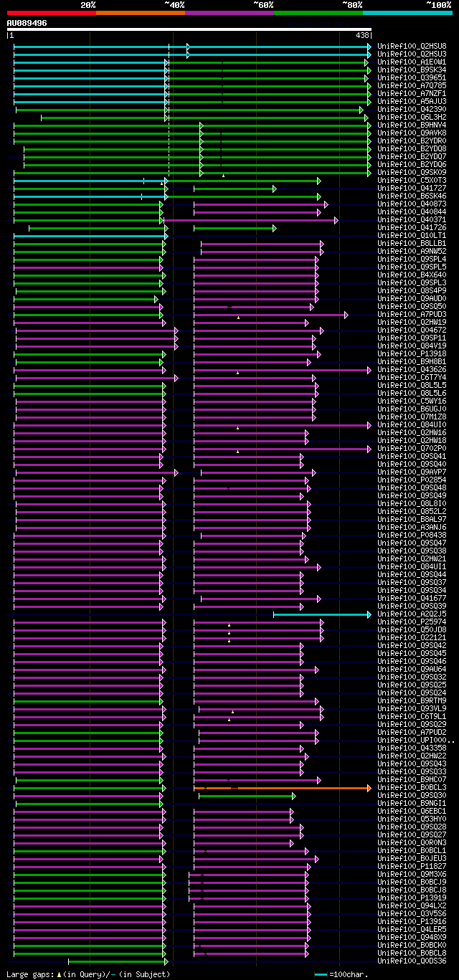Click label UniRef100_A9NW52
This screenshot has height=980, width=459.
(412, 251)
